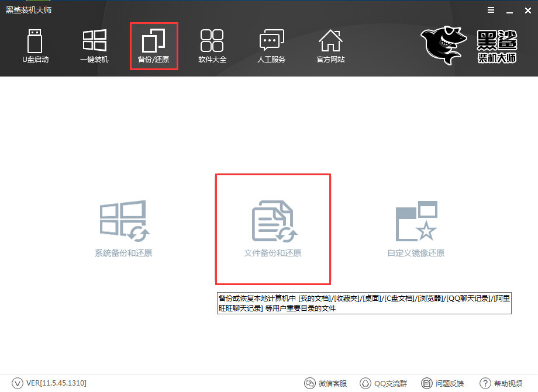Choose 系统备份和还原 system backup option
538x392 pixels.
tap(123, 229)
